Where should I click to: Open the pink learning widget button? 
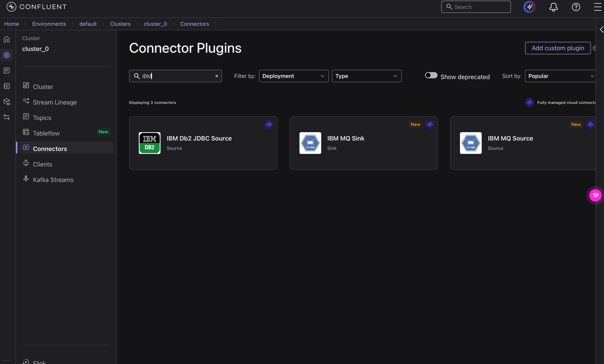595,195
